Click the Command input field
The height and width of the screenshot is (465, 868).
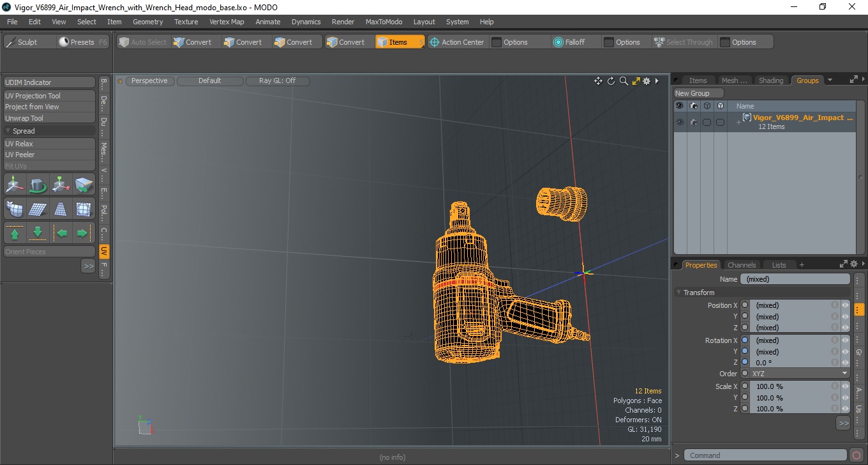point(766,455)
